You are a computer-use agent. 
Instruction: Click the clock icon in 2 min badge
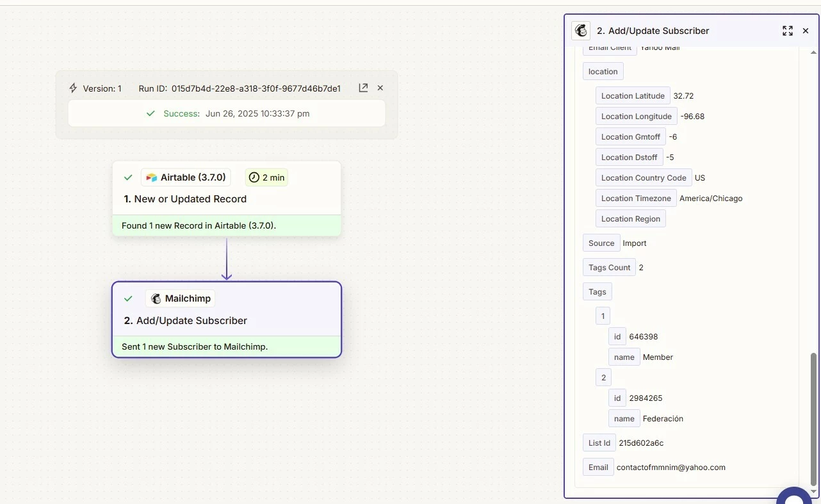point(254,177)
